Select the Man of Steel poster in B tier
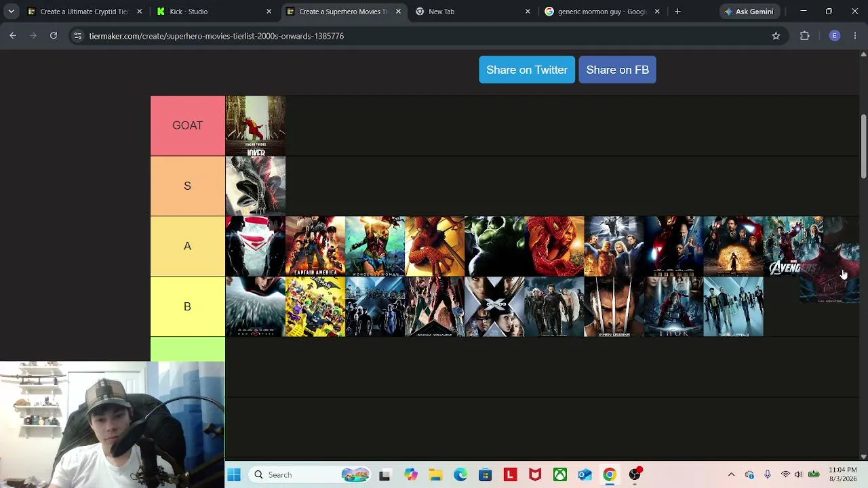This screenshot has height=488, width=868. coord(256,306)
